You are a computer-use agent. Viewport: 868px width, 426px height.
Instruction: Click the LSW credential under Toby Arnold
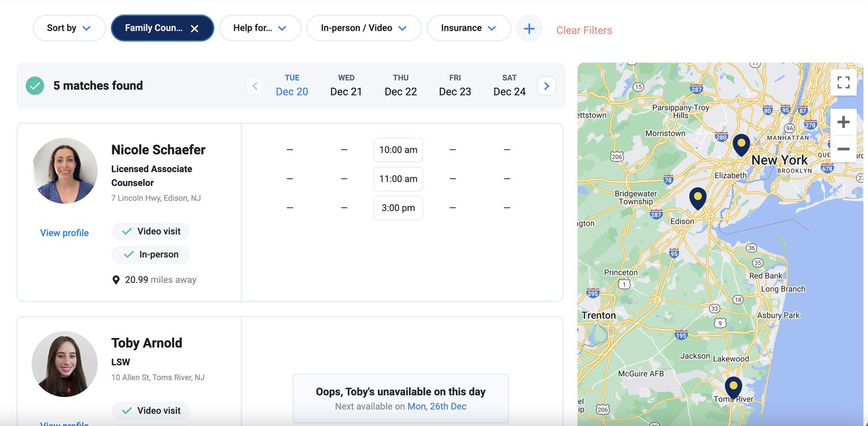[x=120, y=362]
